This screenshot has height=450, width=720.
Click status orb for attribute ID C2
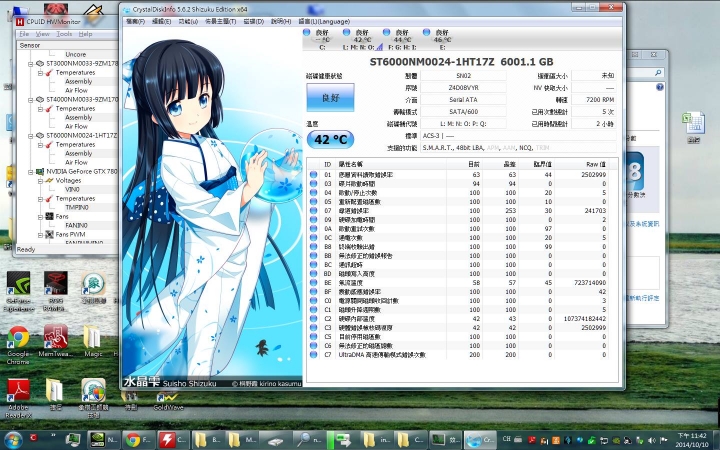pos(314,319)
